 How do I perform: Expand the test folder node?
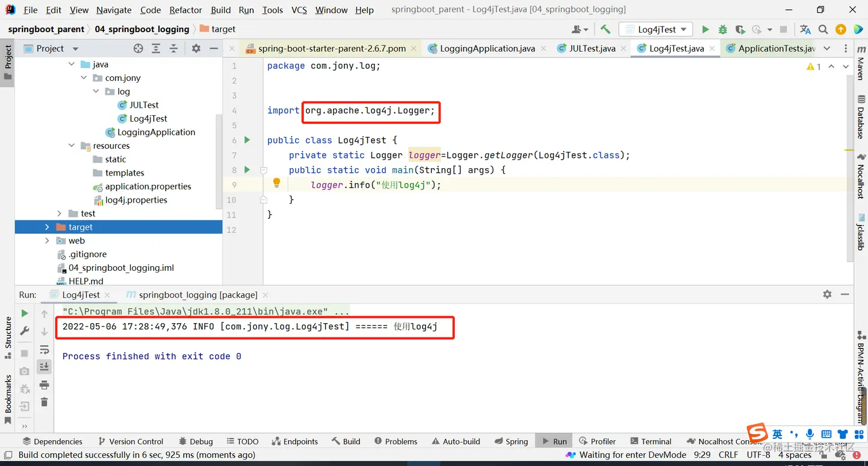tap(59, 213)
